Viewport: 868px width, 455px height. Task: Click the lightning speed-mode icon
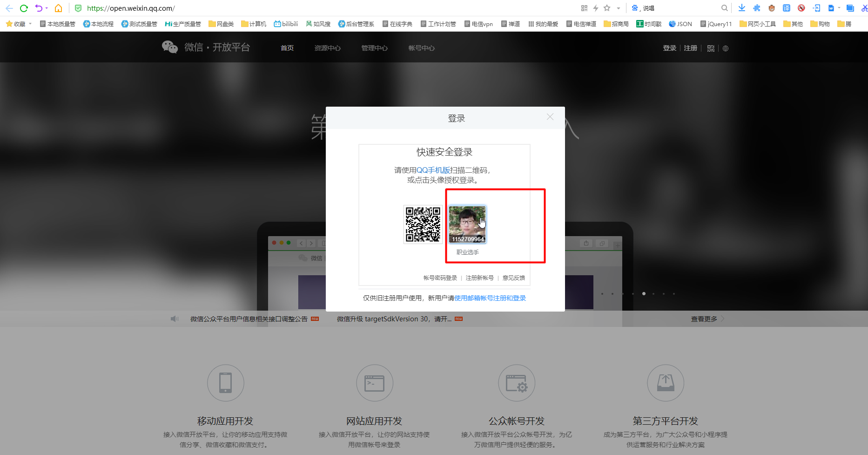click(596, 8)
